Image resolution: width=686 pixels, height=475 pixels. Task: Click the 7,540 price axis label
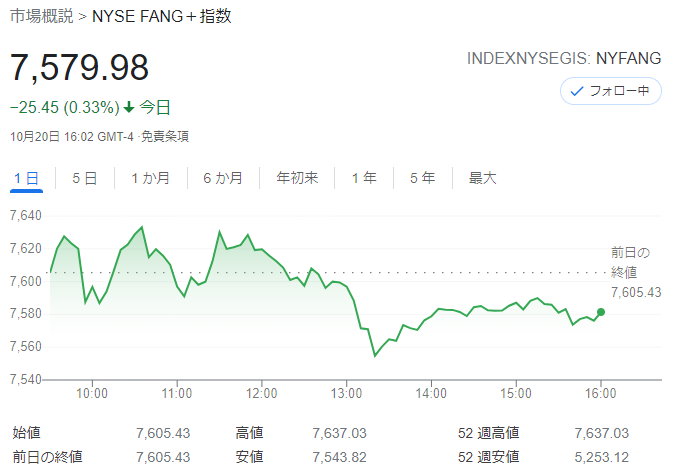coord(26,379)
